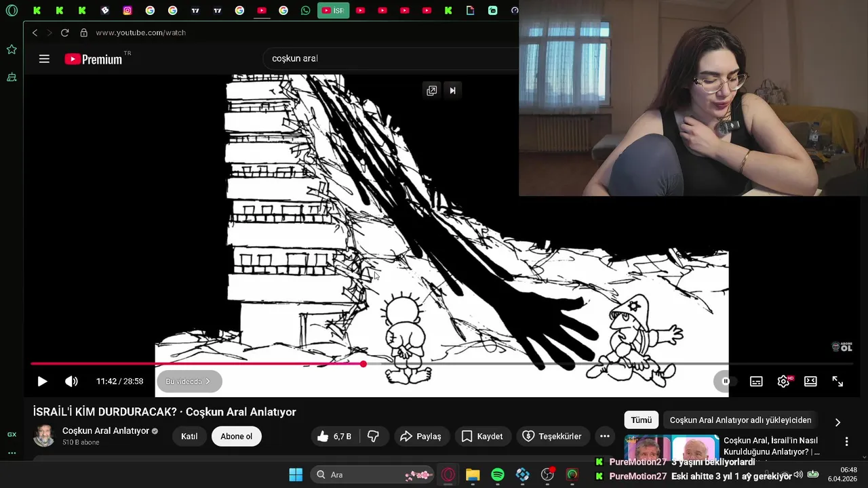Screen dimensions: 868x488
Task: Open the Opera GX main menu logo
Action: (12, 11)
